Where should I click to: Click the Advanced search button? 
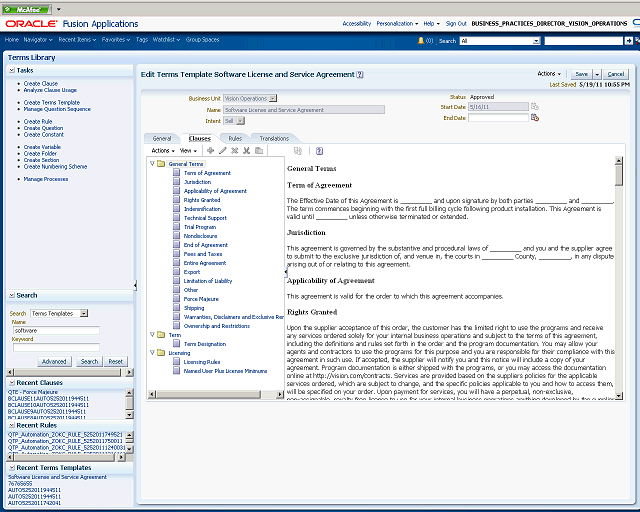click(54, 361)
